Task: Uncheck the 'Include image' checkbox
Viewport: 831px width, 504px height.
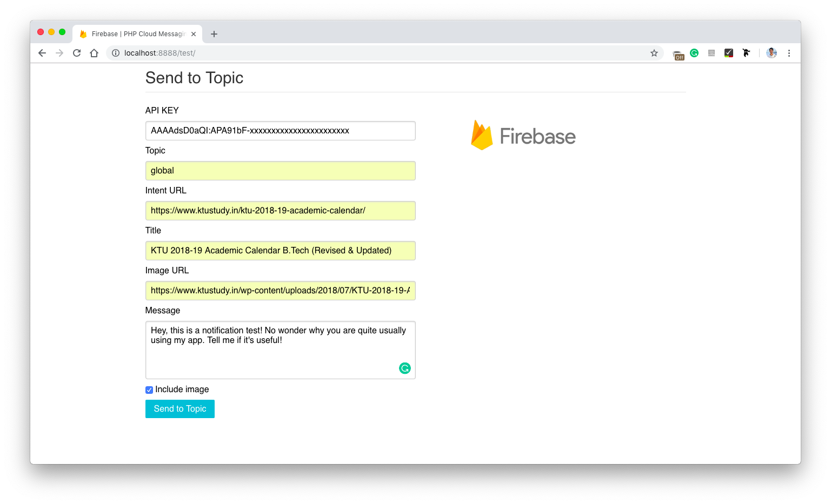Action: point(149,389)
